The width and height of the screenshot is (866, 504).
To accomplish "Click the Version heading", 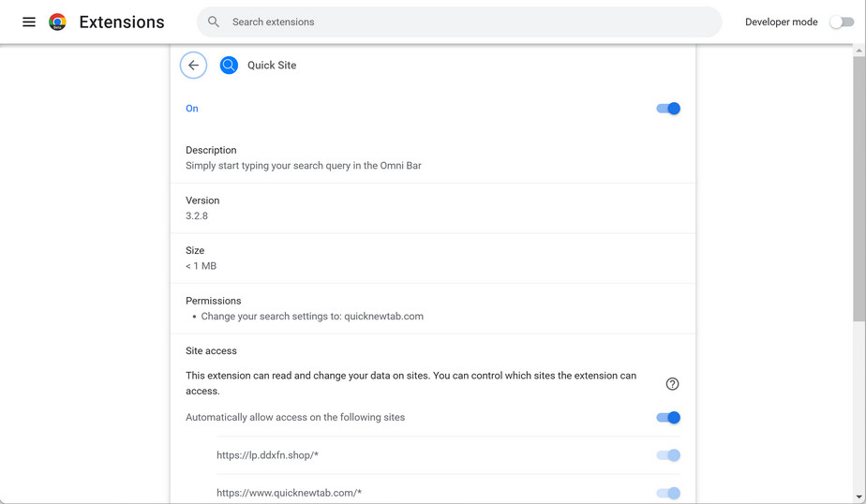I will pos(202,200).
